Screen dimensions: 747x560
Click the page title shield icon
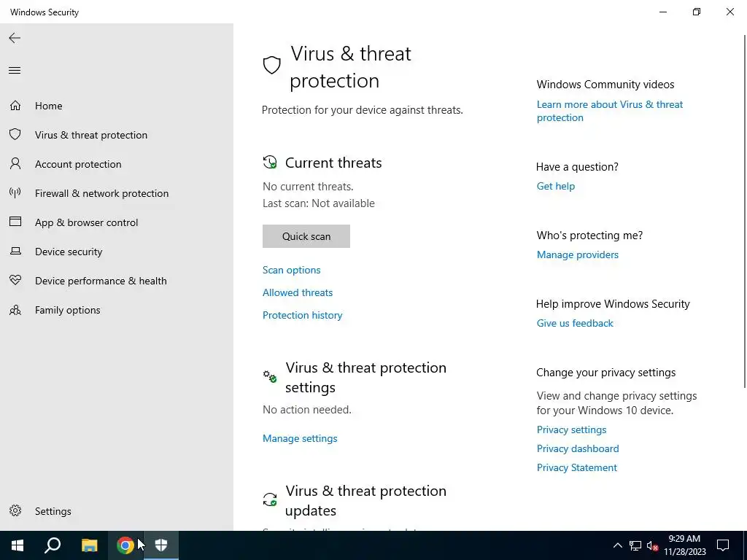271,65
